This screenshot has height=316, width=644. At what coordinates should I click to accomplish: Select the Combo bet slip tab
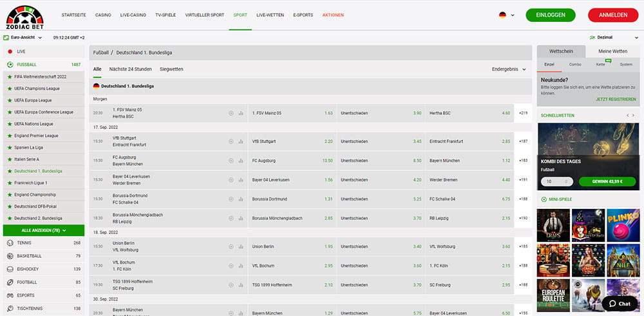click(575, 64)
